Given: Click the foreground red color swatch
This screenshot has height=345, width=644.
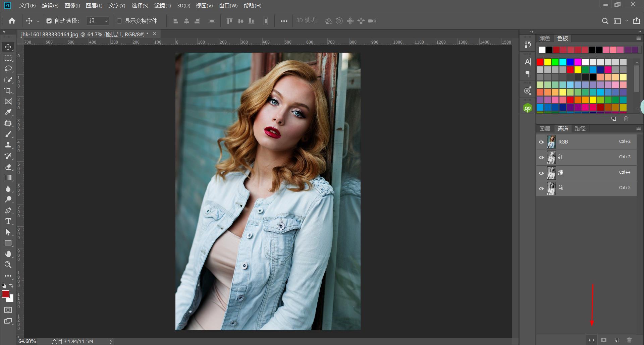Looking at the screenshot, I should [x=6, y=294].
